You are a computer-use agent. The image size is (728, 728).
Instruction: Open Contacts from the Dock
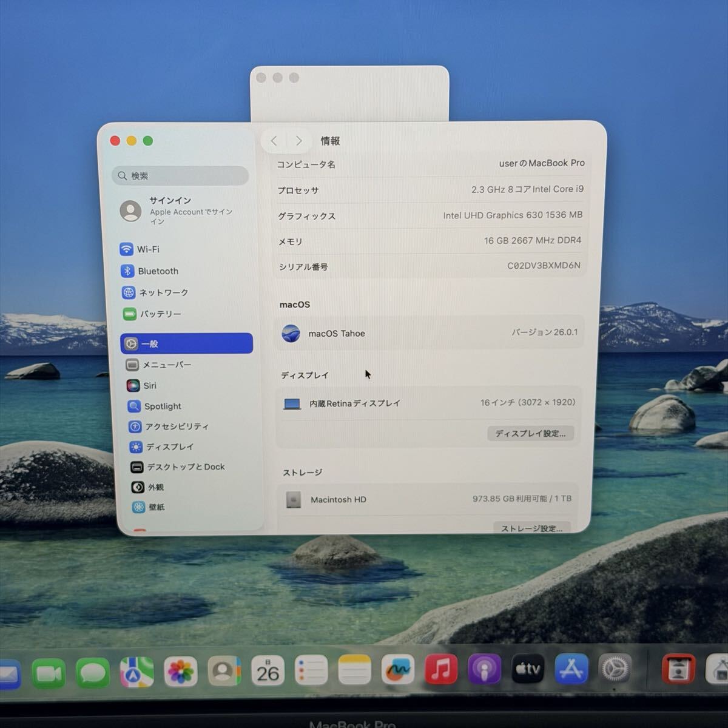pyautogui.click(x=224, y=672)
